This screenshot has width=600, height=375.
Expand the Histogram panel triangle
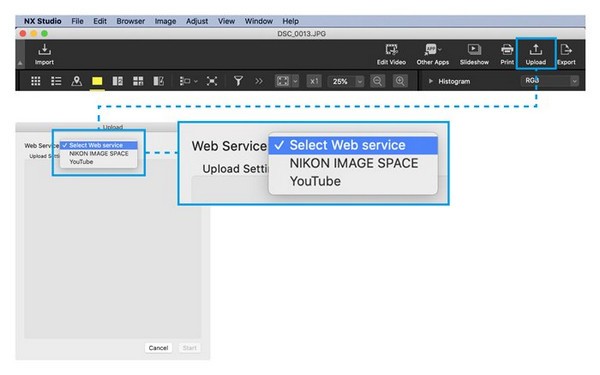430,81
